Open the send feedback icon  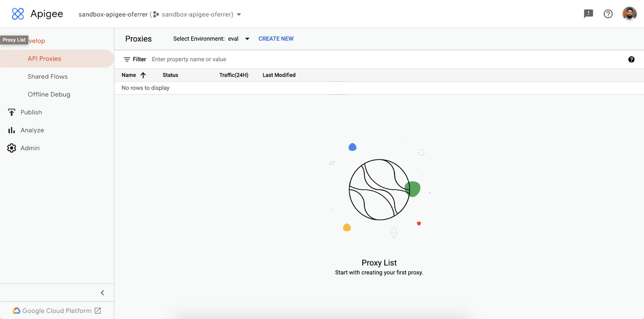point(588,14)
